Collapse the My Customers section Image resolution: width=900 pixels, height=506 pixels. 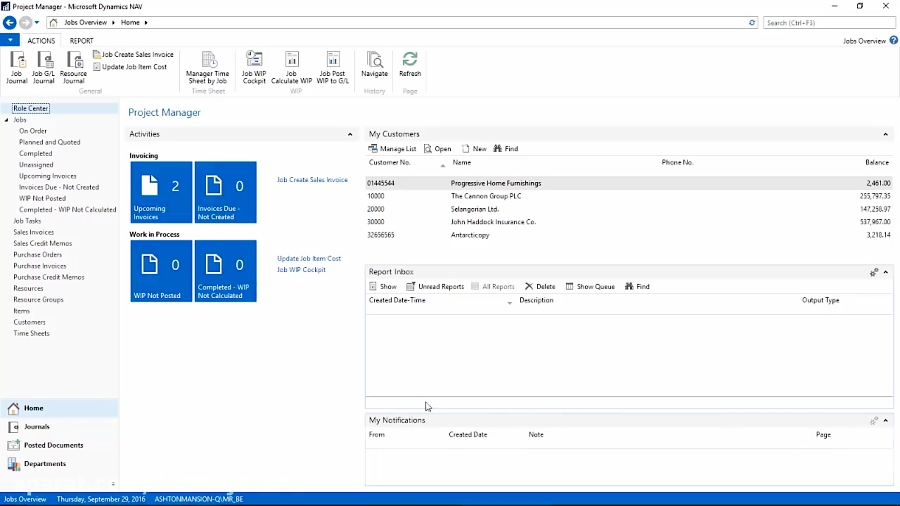click(x=886, y=134)
